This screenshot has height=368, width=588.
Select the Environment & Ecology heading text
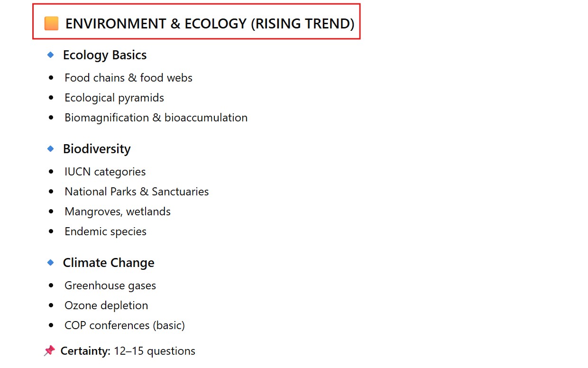(x=210, y=23)
